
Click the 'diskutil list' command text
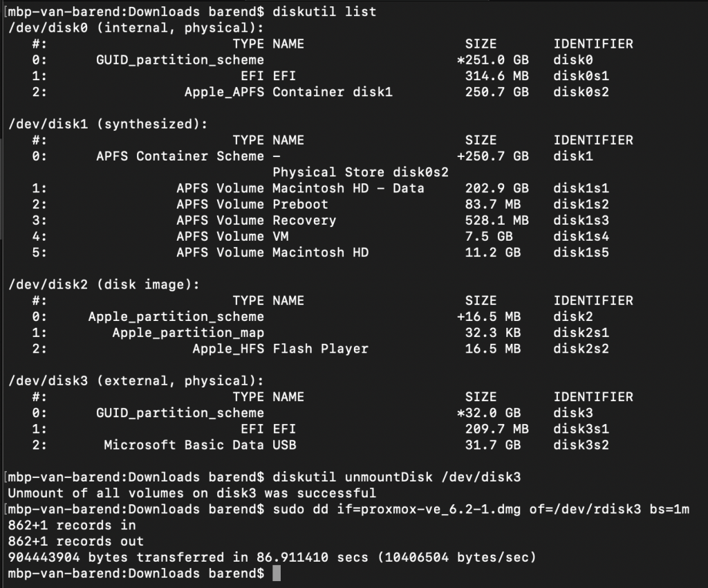(324, 11)
